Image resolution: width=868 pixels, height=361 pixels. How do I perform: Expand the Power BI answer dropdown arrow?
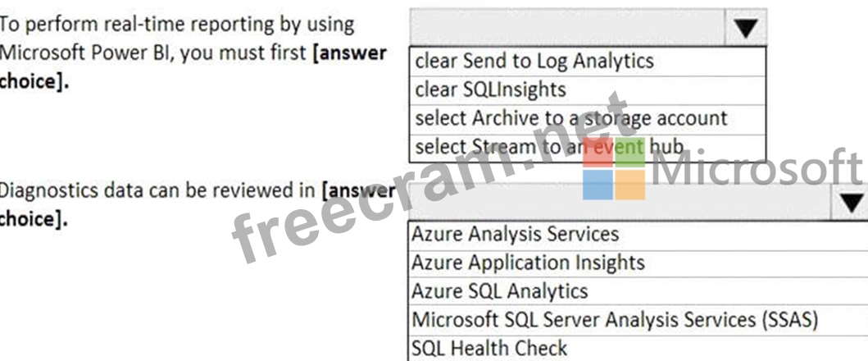pos(745,27)
